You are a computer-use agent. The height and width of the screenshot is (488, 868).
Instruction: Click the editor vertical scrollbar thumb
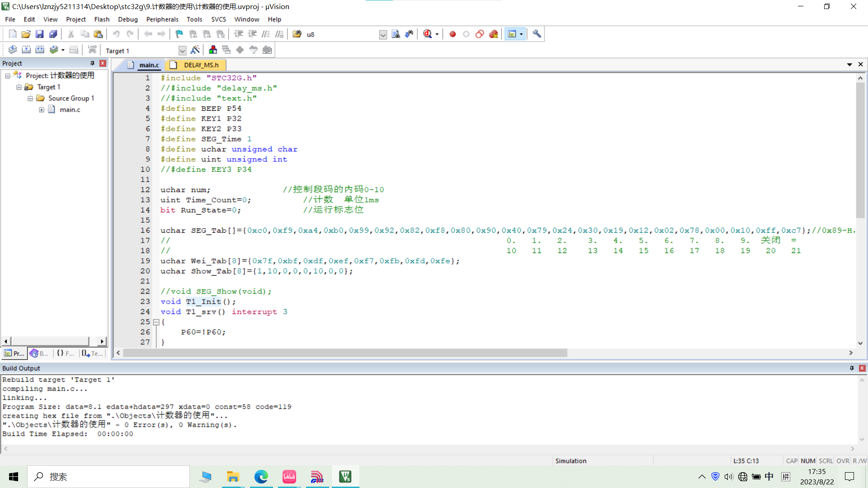click(x=860, y=150)
